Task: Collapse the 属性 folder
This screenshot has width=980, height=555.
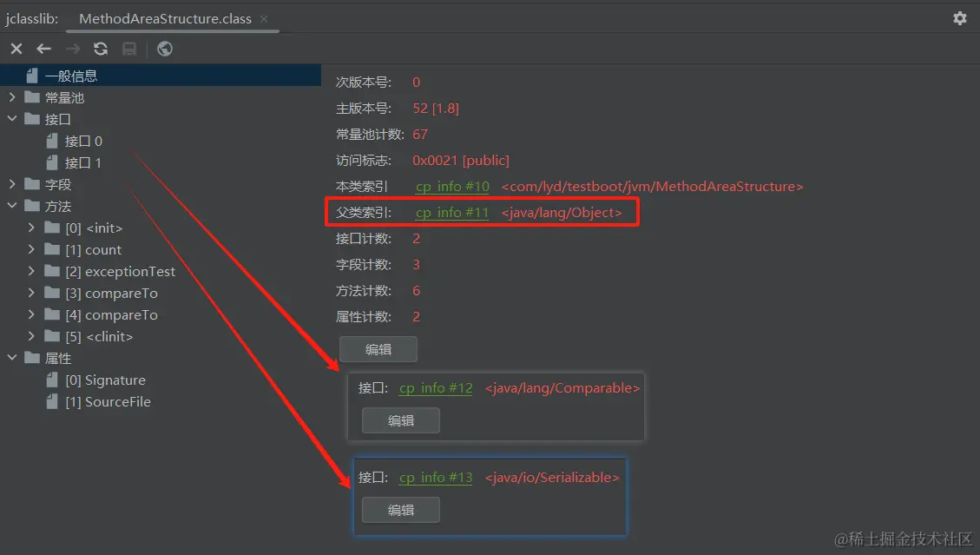Action: (12, 357)
